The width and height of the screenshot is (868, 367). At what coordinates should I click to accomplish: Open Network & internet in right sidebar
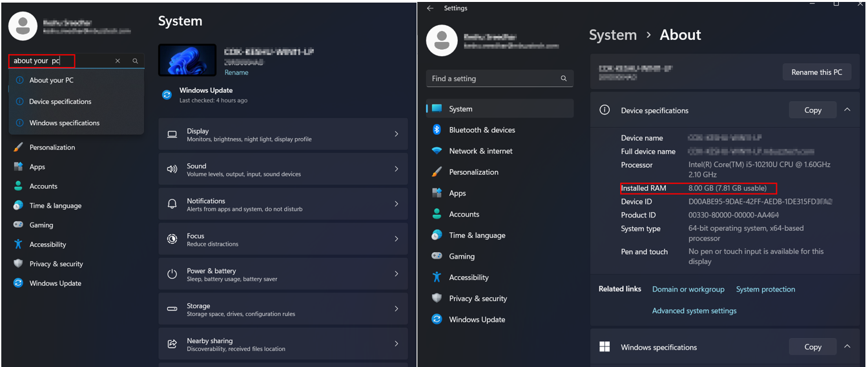tap(500, 151)
